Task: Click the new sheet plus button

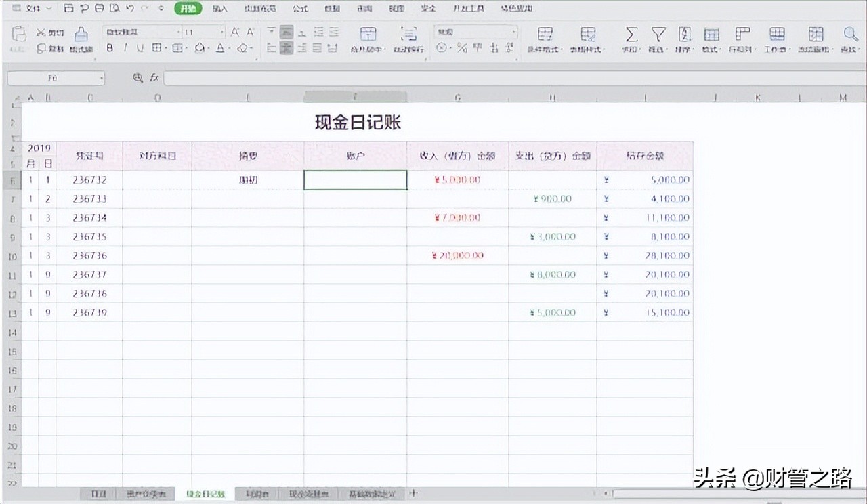Action: [x=413, y=495]
